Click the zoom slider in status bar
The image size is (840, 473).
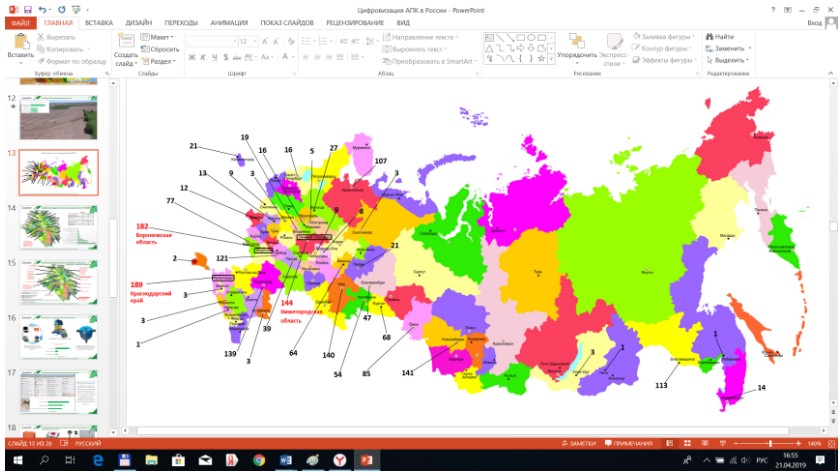[770, 443]
